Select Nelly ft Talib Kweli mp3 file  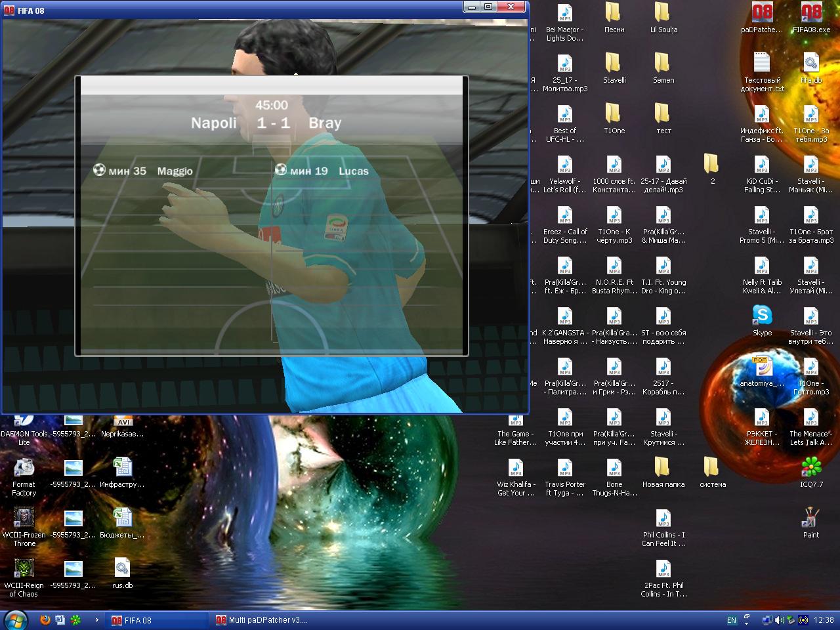(762, 274)
